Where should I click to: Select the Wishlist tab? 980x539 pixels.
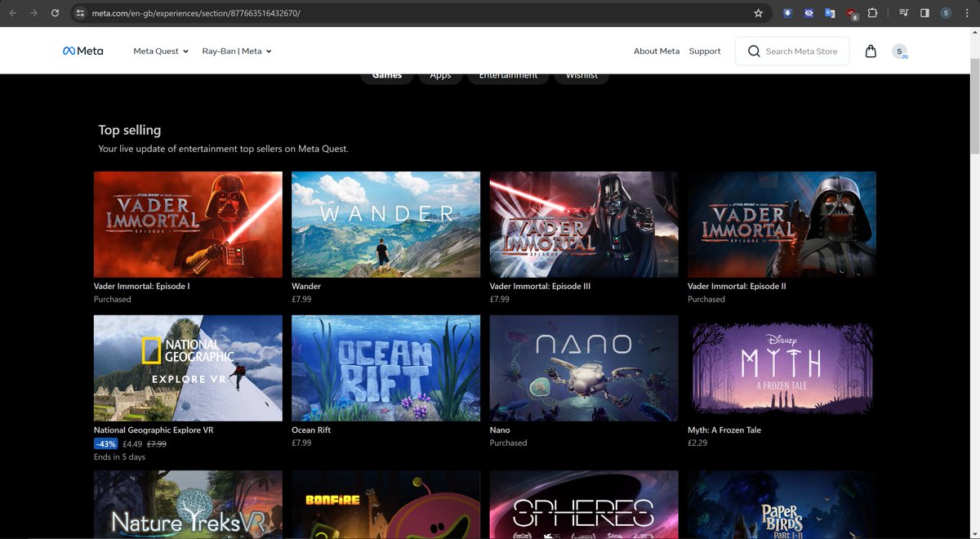(x=581, y=74)
